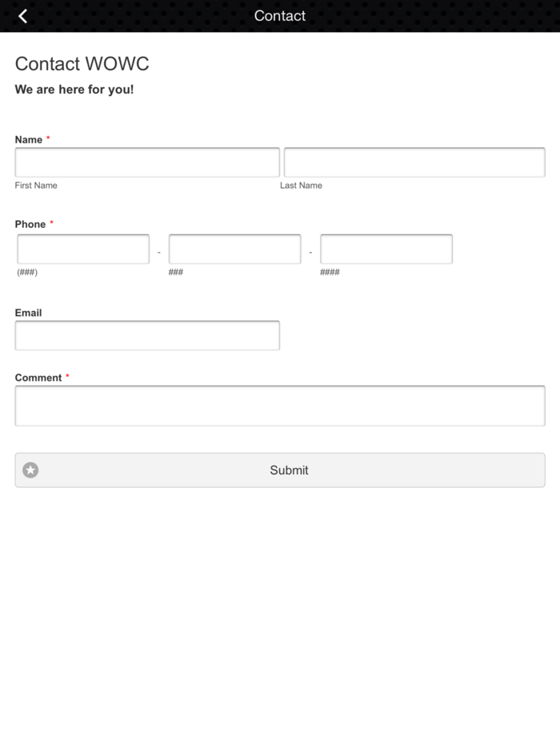Click the star icon on Submit button
The height and width of the screenshot is (747, 560).
tap(30, 470)
